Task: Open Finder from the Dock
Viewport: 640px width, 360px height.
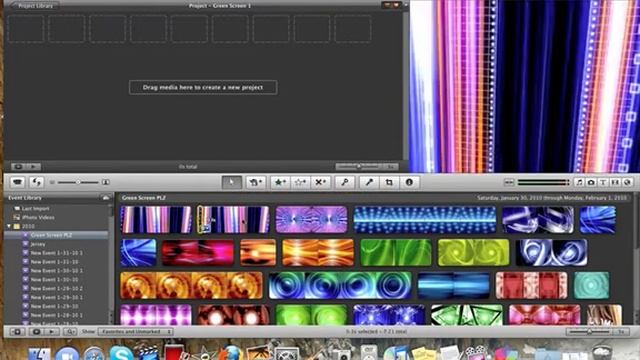Action: point(39,353)
